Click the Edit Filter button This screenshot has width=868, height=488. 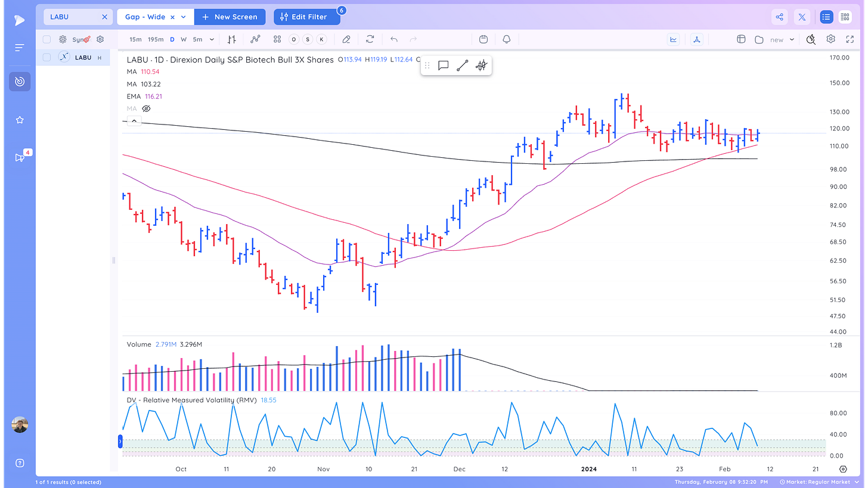tap(307, 17)
